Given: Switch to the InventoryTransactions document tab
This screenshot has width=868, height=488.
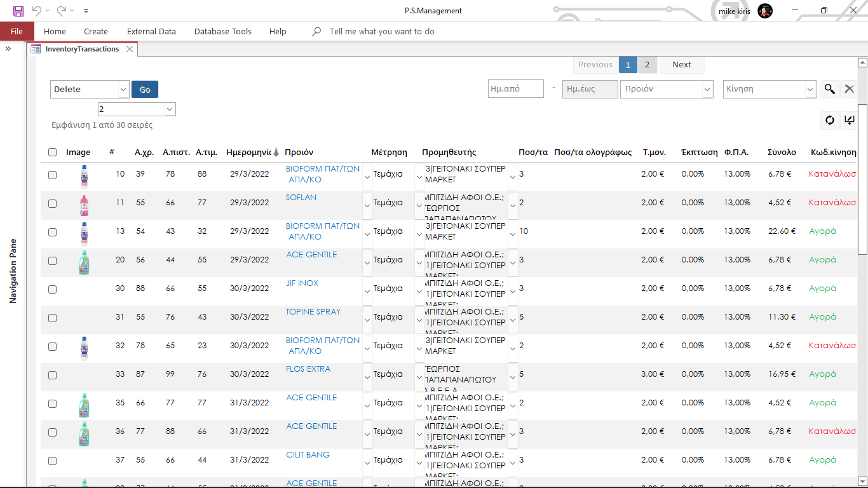Looking at the screenshot, I should [x=82, y=49].
